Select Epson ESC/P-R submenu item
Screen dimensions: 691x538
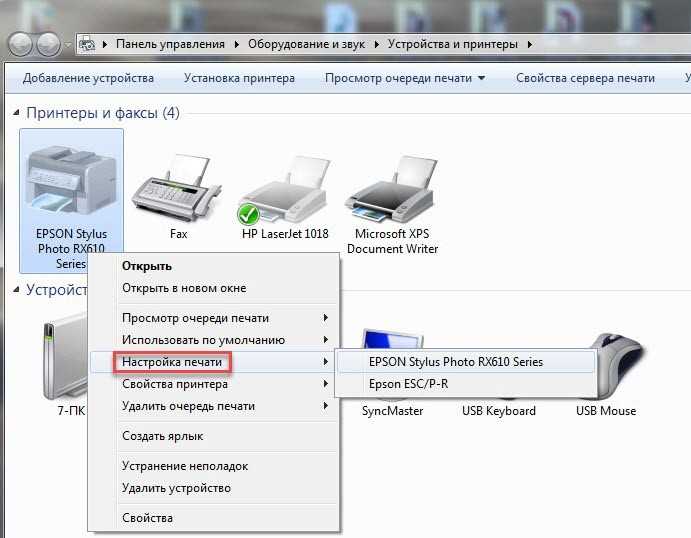[x=466, y=384]
